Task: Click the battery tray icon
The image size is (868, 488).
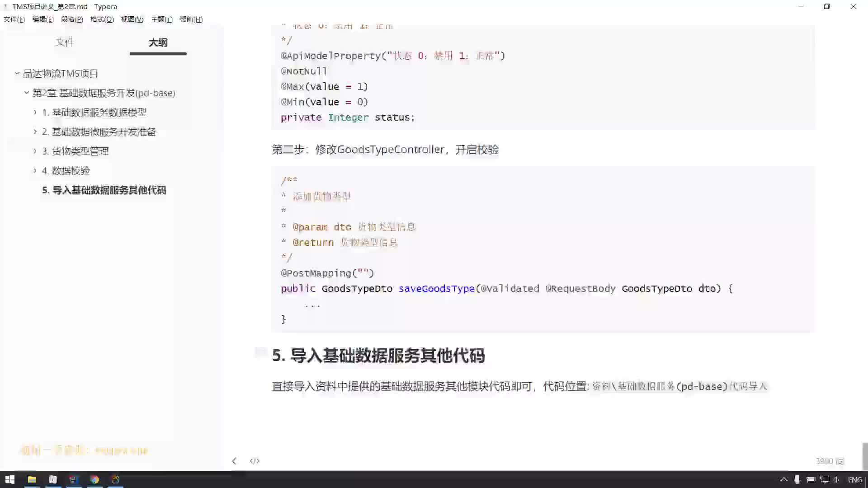Action: click(811, 479)
